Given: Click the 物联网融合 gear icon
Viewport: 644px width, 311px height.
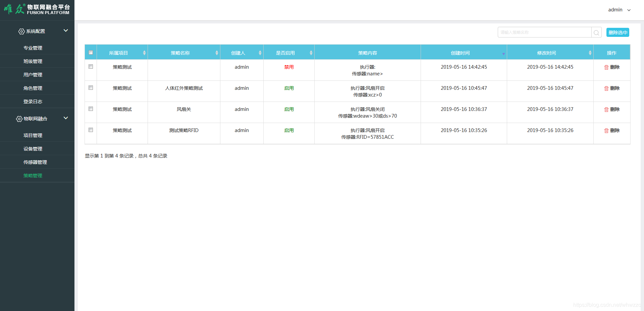Looking at the screenshot, I should click(x=19, y=119).
